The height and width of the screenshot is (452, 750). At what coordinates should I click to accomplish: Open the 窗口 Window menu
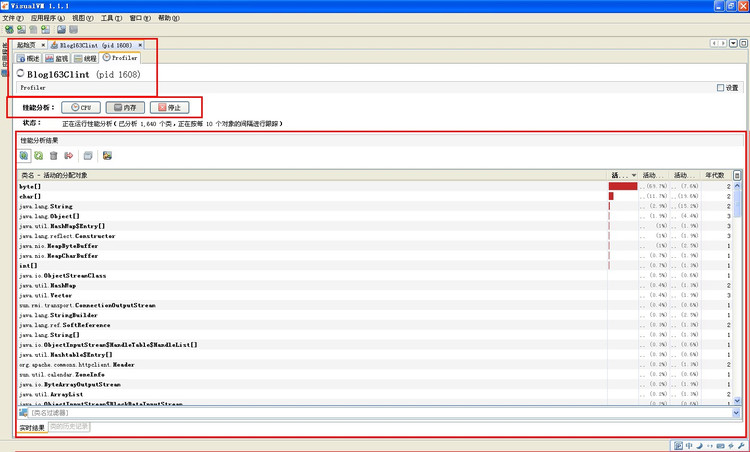tap(140, 18)
